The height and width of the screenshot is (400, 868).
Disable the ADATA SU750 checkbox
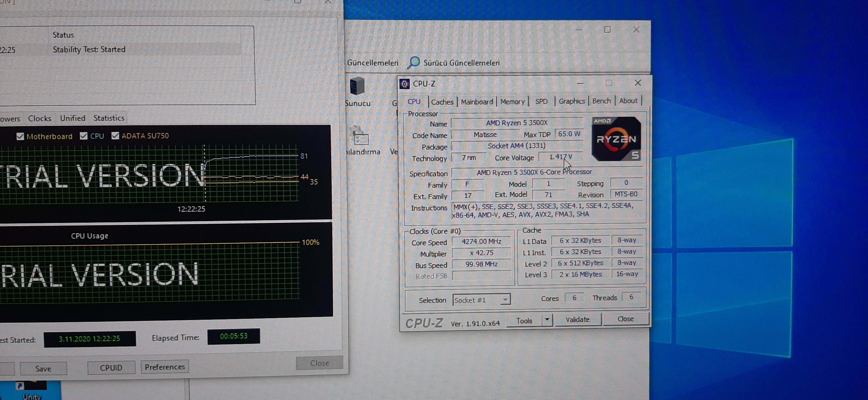[115, 136]
